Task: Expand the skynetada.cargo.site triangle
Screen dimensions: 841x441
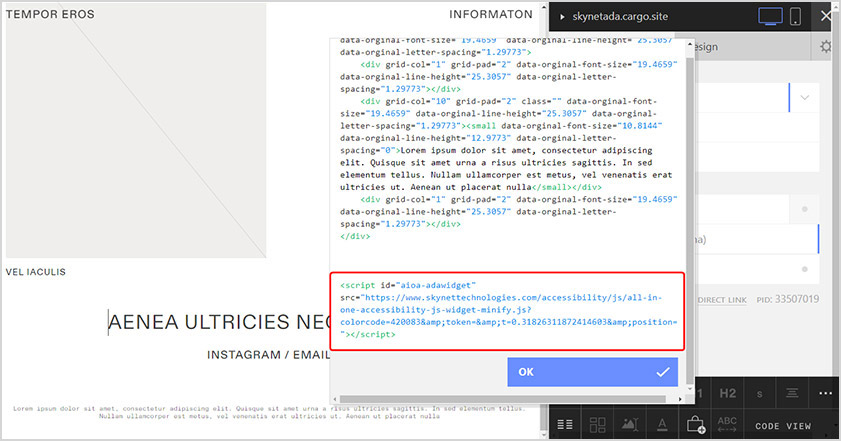Action: tap(562, 17)
